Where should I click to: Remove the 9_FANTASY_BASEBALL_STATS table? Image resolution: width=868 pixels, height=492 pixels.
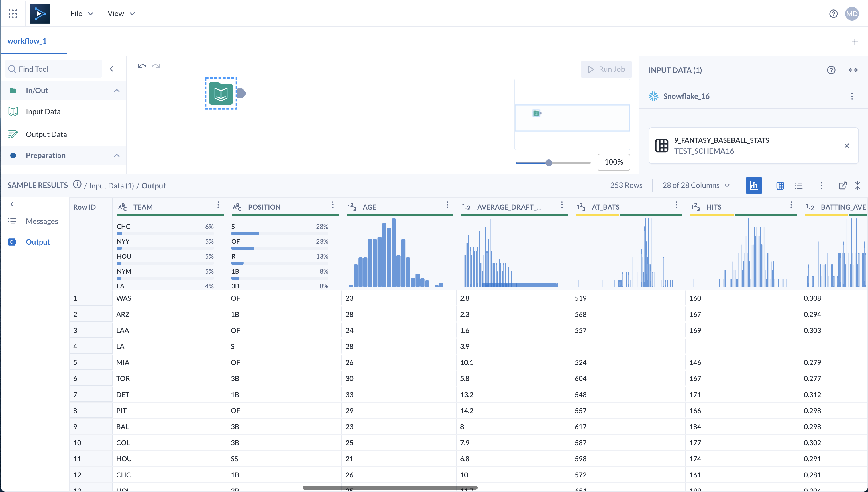847,146
